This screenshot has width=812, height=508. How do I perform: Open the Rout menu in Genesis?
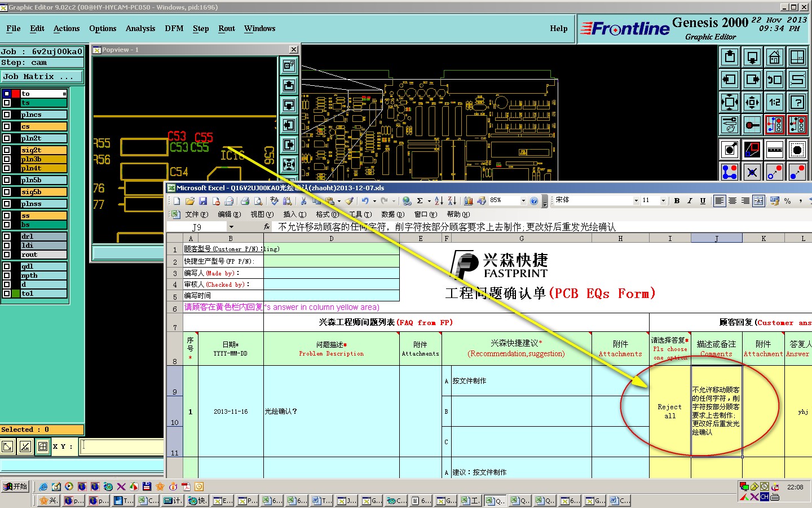coord(227,28)
